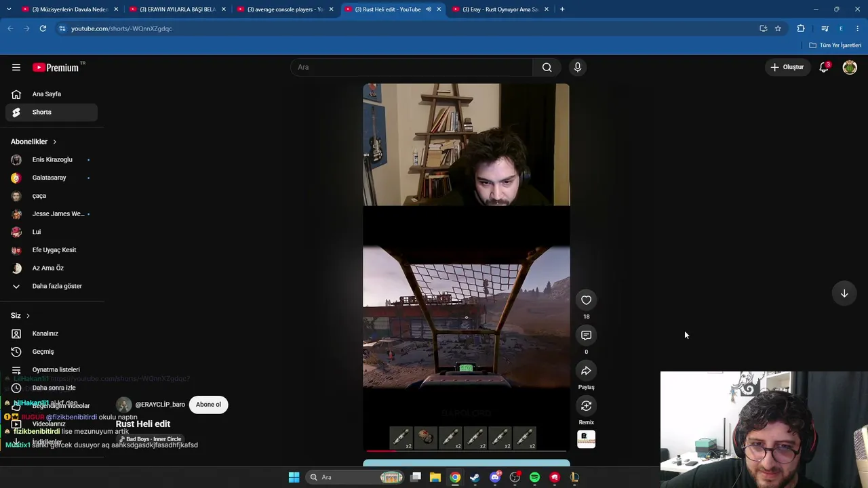Open OBS Studio from taskbar

pyautogui.click(x=515, y=477)
